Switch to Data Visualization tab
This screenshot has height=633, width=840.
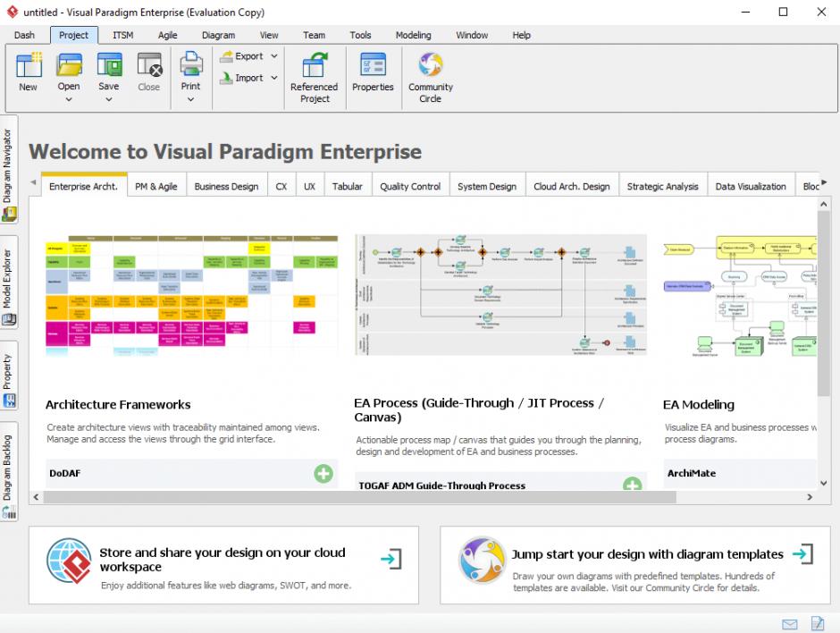tap(751, 187)
